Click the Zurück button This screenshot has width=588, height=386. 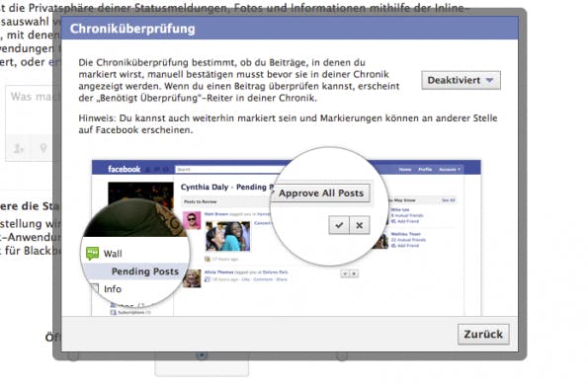(483, 334)
